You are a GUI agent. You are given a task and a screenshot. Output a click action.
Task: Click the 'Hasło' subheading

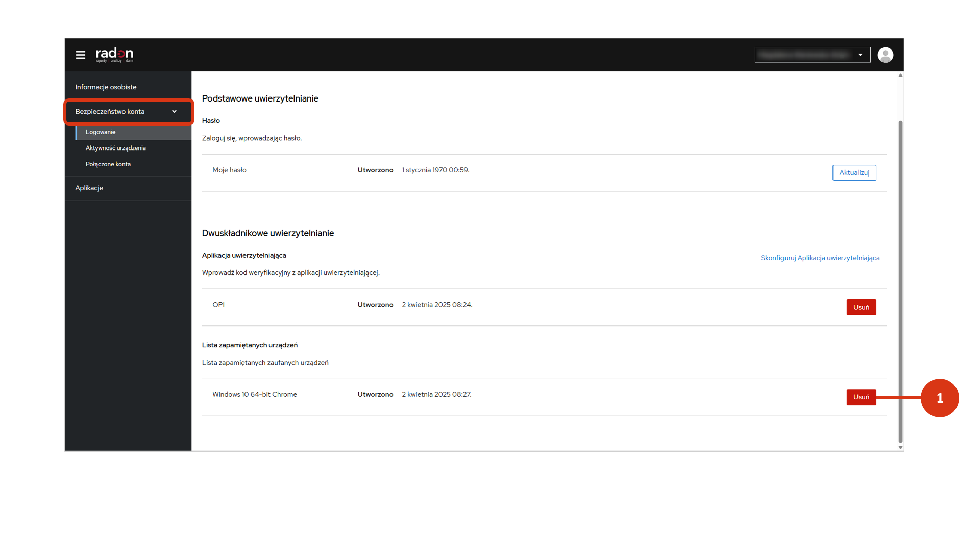[211, 121]
